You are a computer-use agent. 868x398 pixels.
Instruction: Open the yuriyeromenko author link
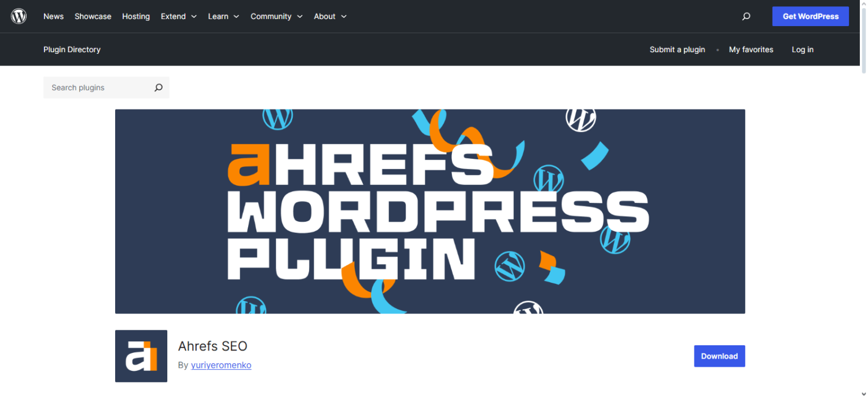click(x=221, y=365)
